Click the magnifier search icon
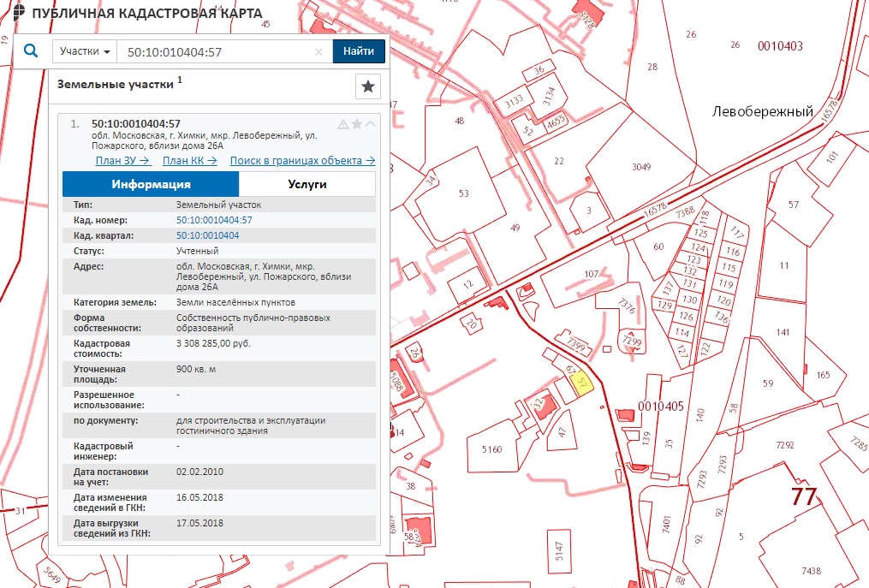Viewport: 869px width, 588px height. pyautogui.click(x=31, y=51)
